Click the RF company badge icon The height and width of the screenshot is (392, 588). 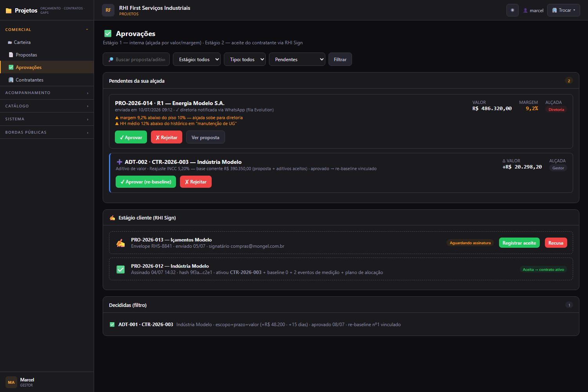tap(108, 10)
